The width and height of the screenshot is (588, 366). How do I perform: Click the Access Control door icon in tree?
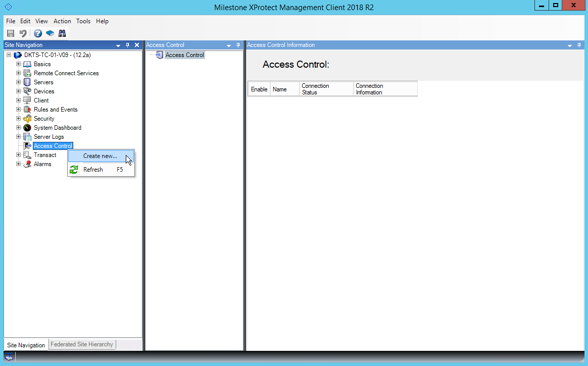pyautogui.click(x=27, y=146)
